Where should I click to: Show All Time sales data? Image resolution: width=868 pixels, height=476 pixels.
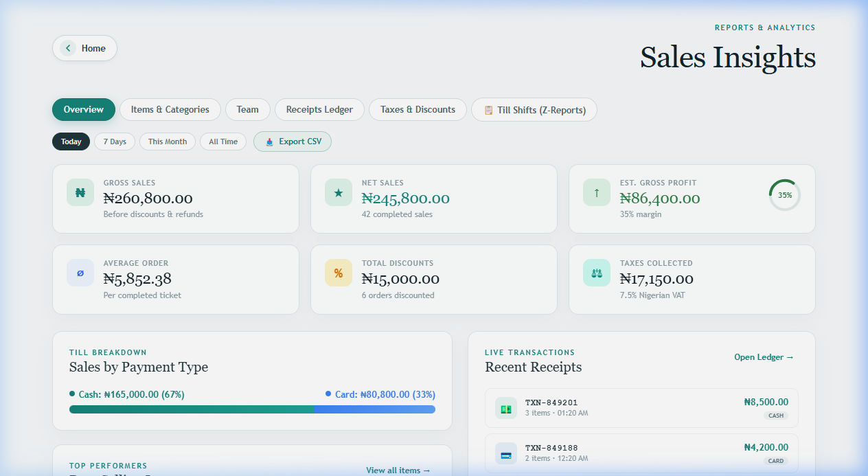[223, 141]
